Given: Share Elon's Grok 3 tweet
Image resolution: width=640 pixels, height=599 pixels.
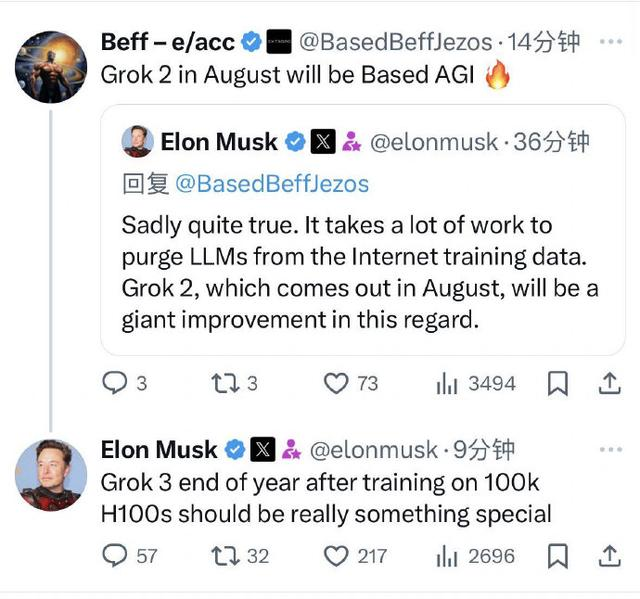Looking at the screenshot, I should 608,555.
